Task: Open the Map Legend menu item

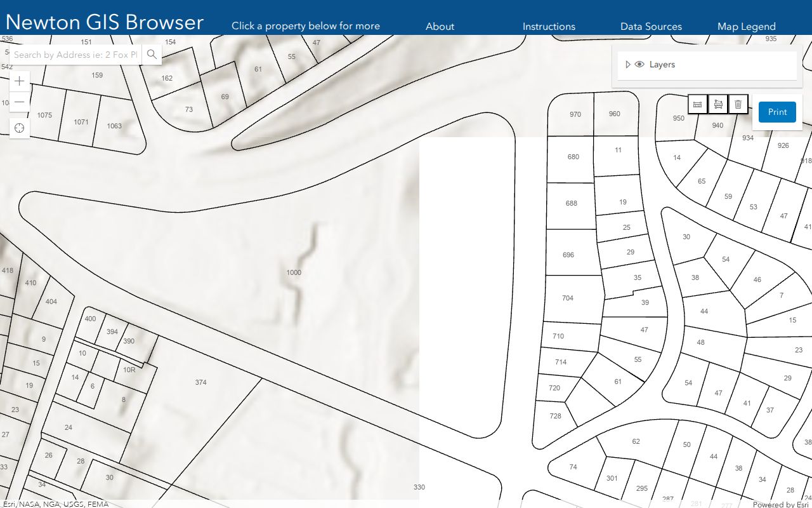Action: (x=747, y=27)
